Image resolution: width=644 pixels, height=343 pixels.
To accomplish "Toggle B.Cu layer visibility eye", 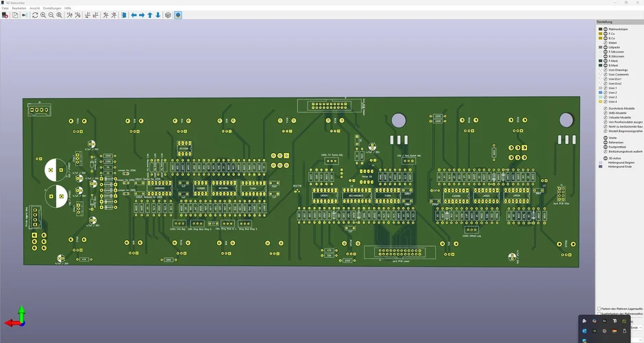I will point(606,38).
